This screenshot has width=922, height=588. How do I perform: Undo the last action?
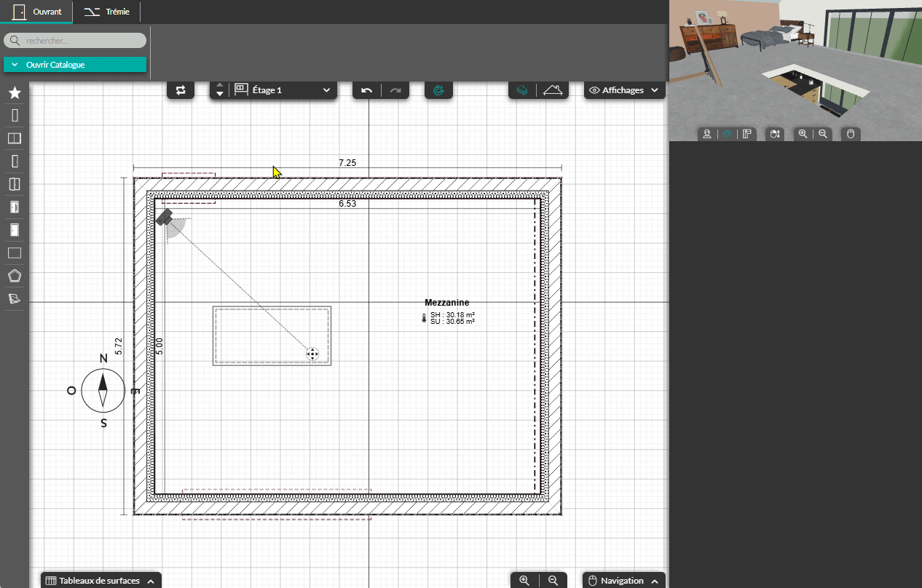(367, 90)
